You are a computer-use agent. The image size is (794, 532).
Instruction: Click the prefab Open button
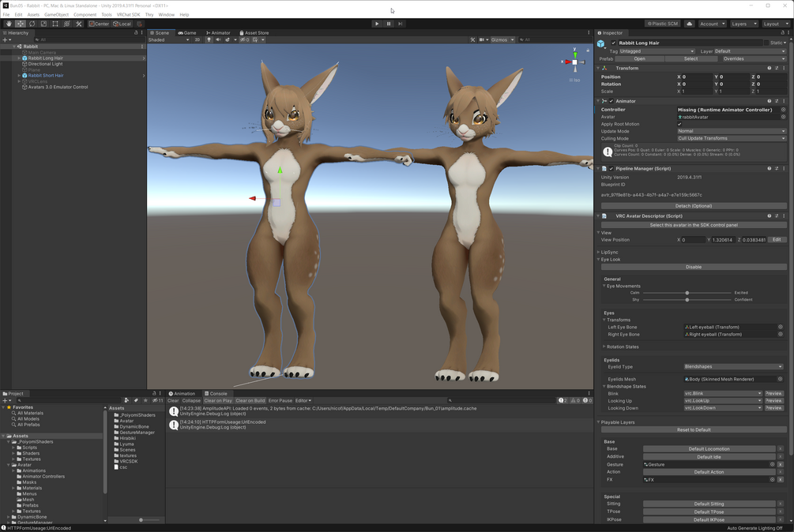(x=640, y=58)
